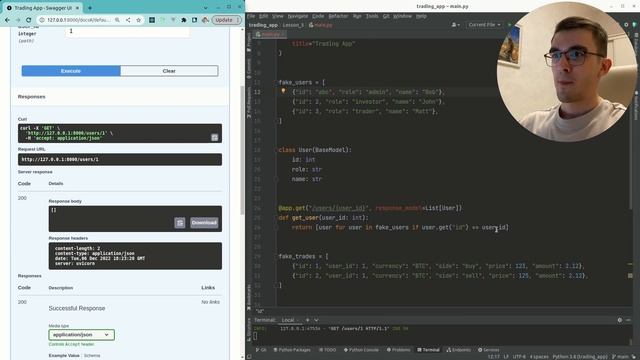Click the Schema link

coord(92,356)
